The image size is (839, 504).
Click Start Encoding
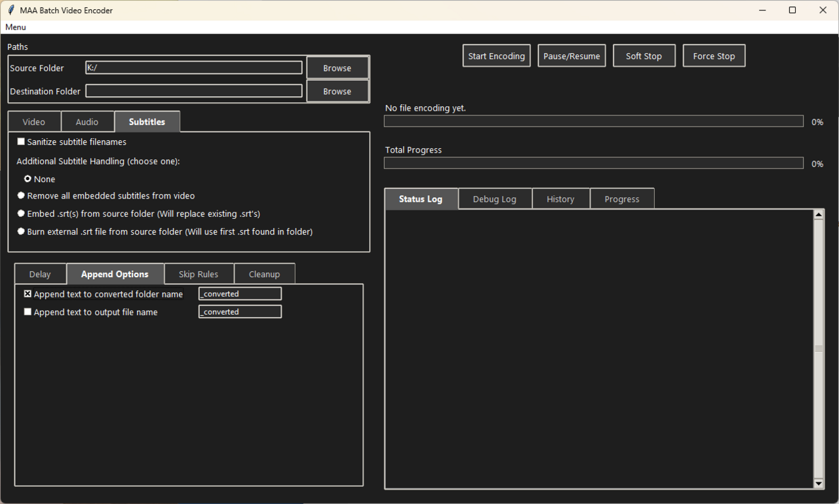(x=496, y=56)
